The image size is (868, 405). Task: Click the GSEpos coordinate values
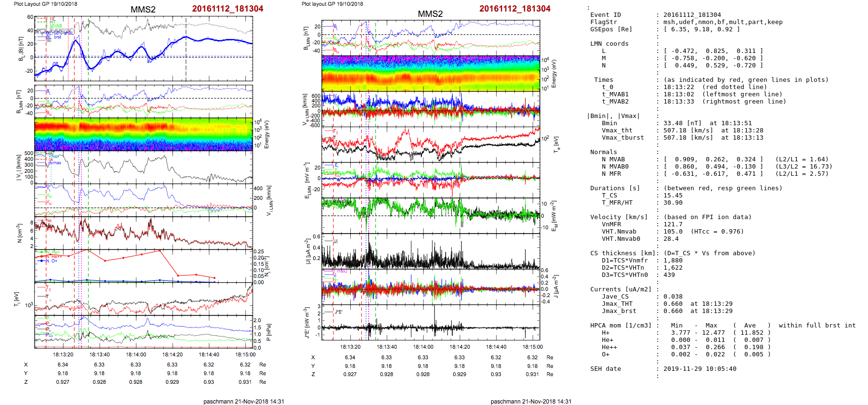click(702, 29)
